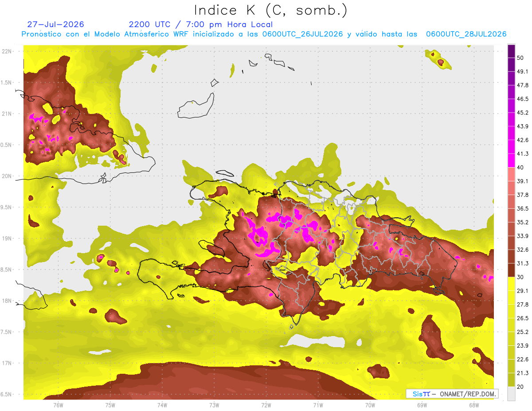This screenshot has height=411, width=532.
Task: Click the '76W' longitude label
Action: click(58, 405)
